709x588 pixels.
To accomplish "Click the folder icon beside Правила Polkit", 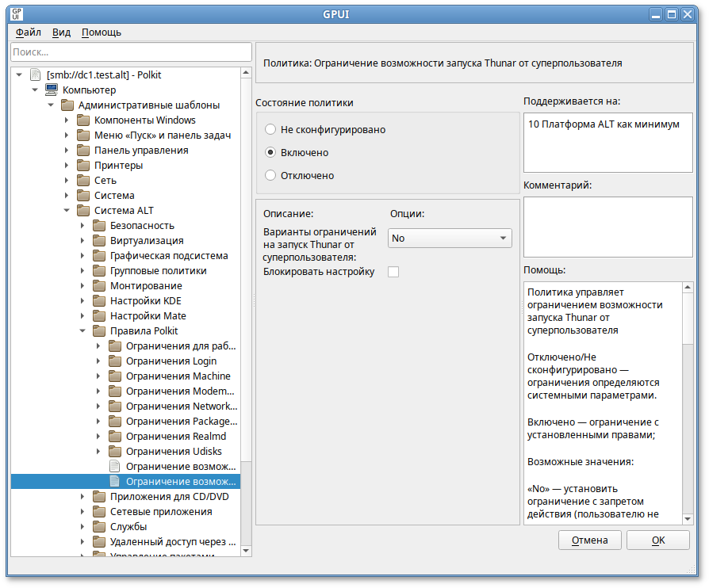I will (98, 331).
